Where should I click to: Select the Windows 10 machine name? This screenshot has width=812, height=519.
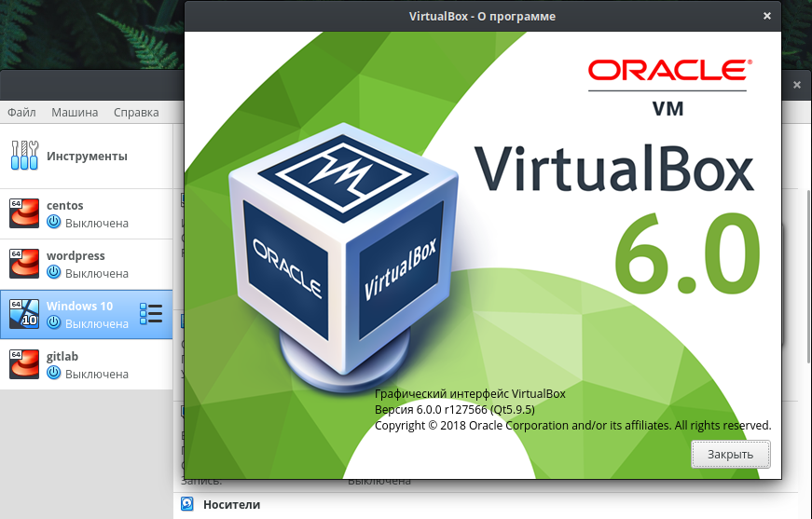80,306
